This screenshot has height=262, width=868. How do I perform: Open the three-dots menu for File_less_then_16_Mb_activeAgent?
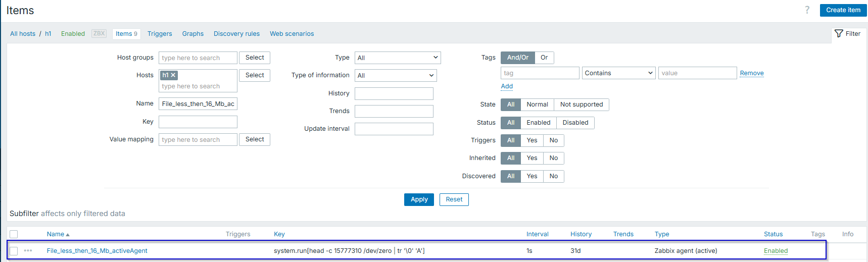(28, 251)
